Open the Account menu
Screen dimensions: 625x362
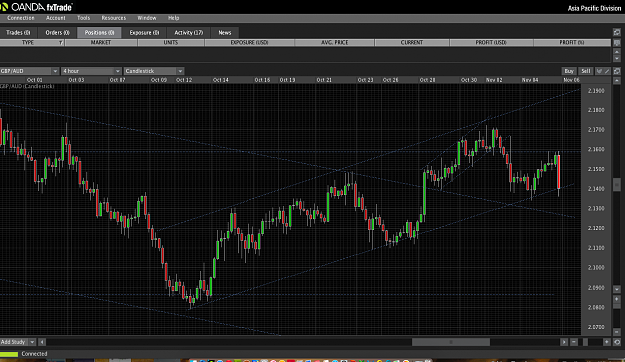pos(55,18)
